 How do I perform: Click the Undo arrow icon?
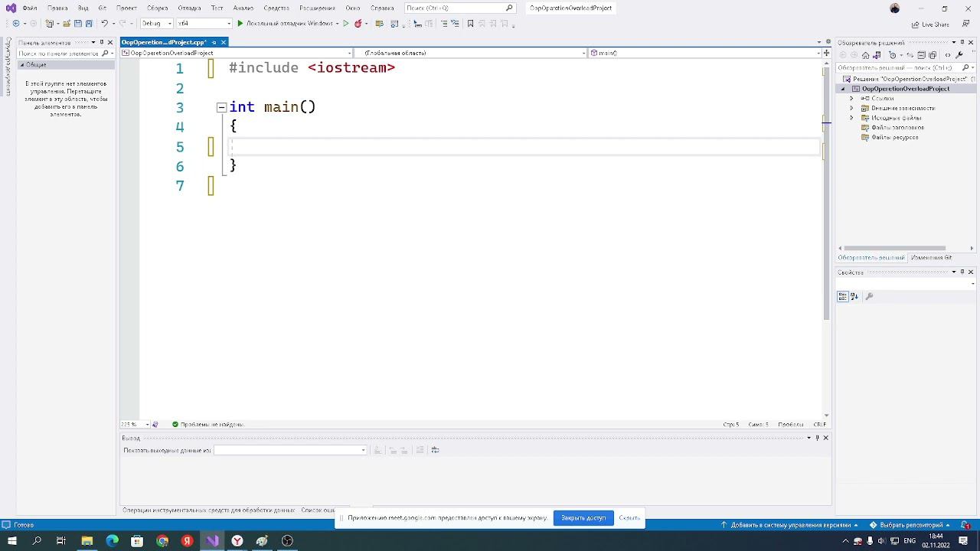pyautogui.click(x=104, y=24)
